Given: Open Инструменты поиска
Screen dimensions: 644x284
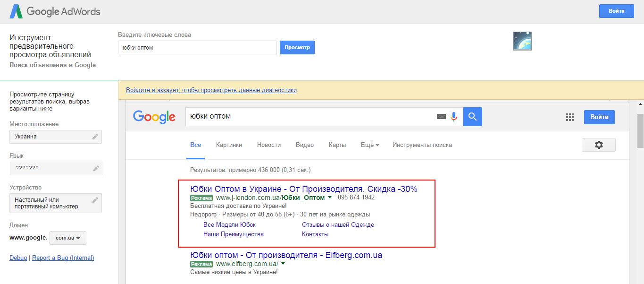Looking at the screenshot, I should click(422, 145).
